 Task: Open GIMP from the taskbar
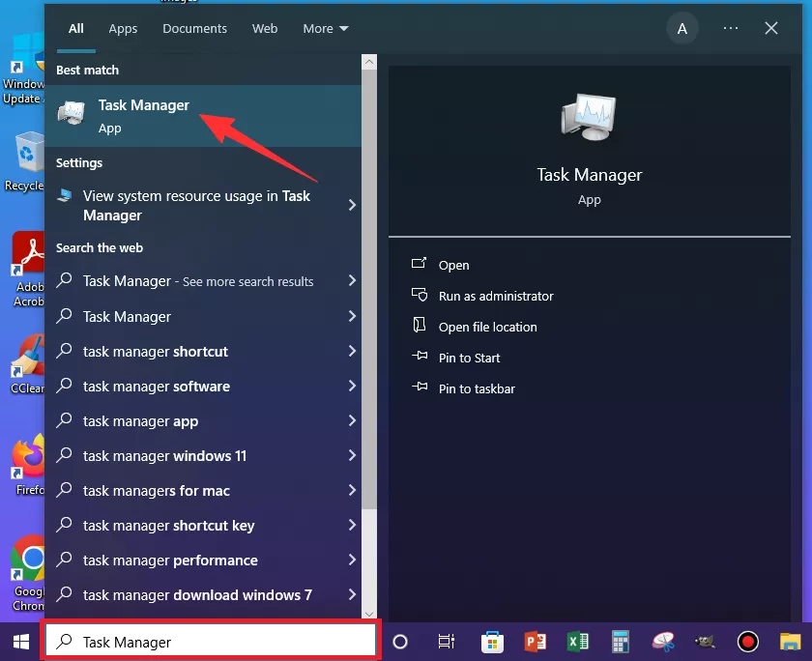[705, 641]
